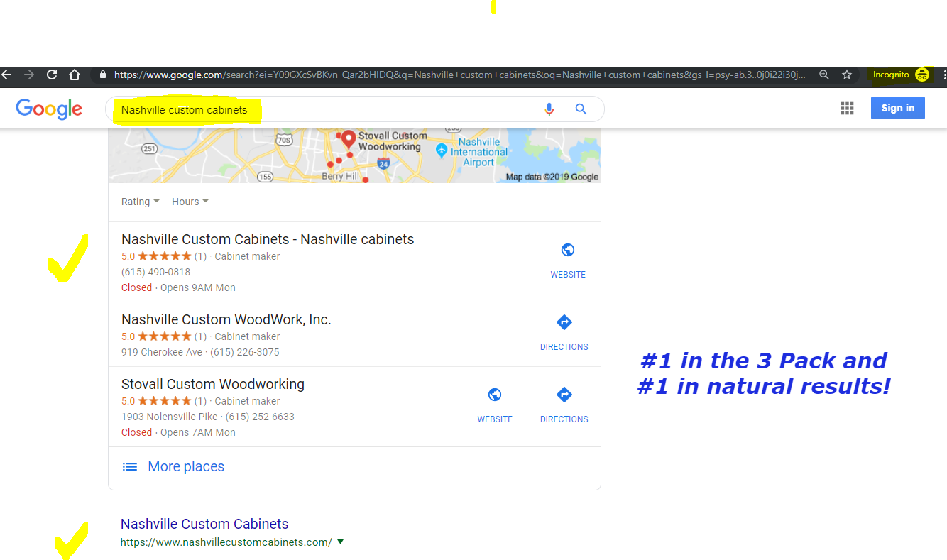Open the Nashville Custom WoodWork, Inc. listing
This screenshot has width=947, height=560.
click(226, 319)
